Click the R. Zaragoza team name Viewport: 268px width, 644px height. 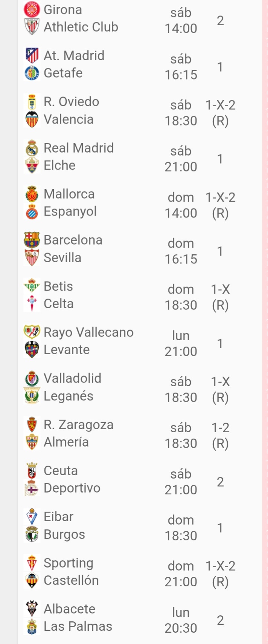pos(79,425)
